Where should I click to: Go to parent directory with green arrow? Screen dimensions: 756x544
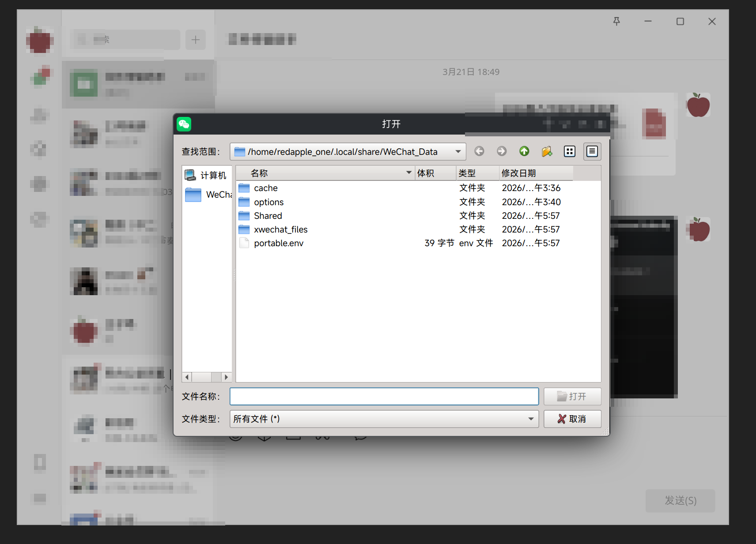click(524, 151)
